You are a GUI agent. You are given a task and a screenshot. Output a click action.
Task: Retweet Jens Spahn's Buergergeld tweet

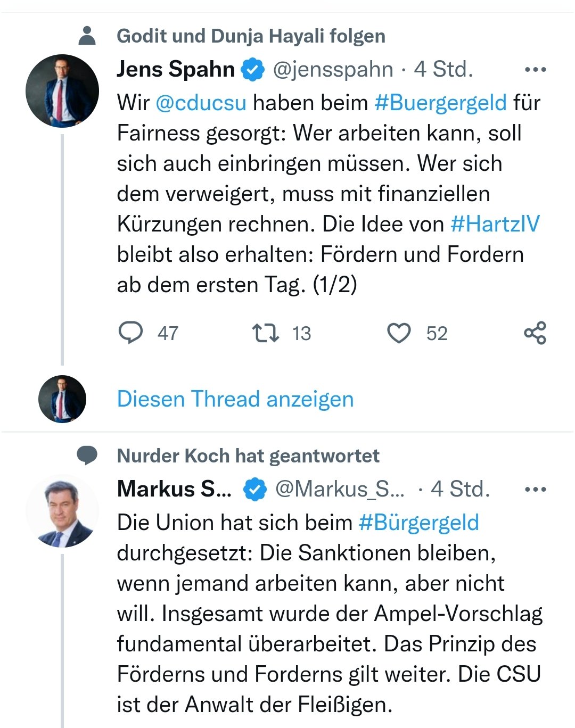click(x=265, y=333)
